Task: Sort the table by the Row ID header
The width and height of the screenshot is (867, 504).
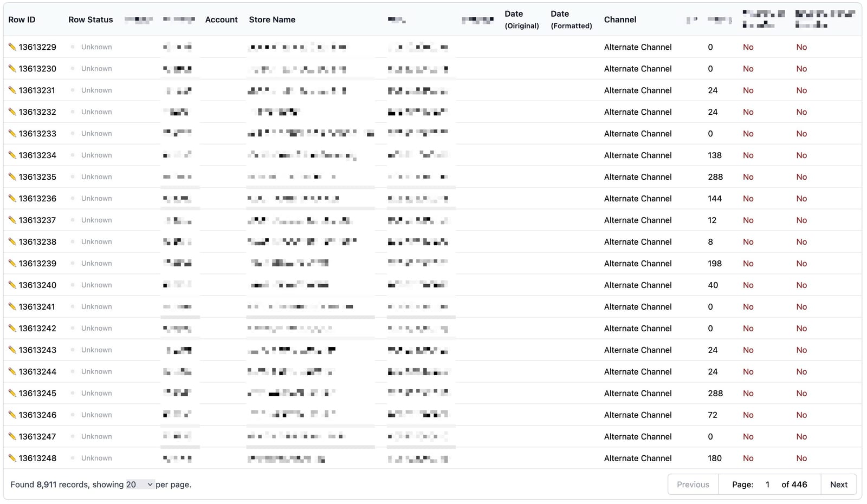Action: pyautogui.click(x=22, y=19)
